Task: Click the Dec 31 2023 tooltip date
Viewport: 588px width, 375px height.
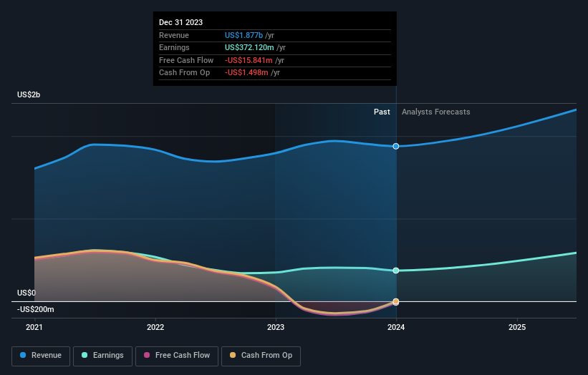Action: [180, 22]
